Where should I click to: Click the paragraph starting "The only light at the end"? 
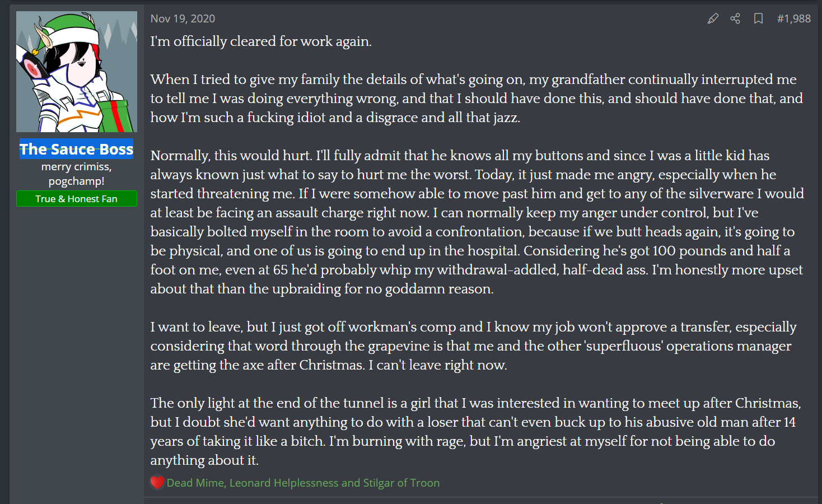(x=475, y=431)
